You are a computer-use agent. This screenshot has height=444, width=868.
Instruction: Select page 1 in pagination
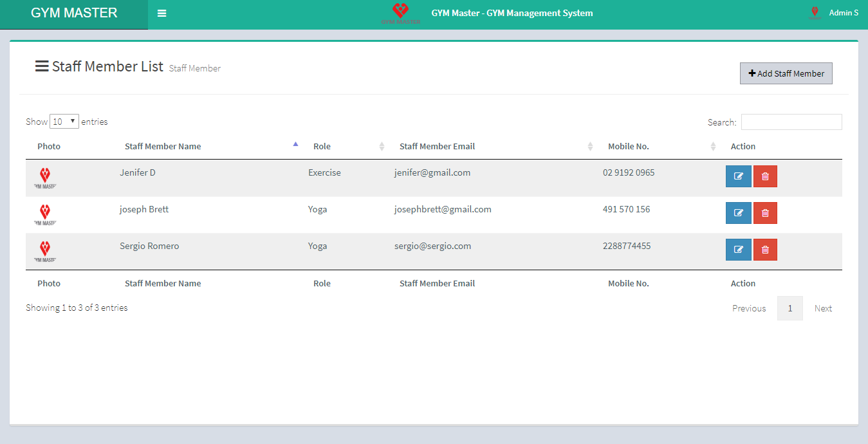pyautogui.click(x=790, y=308)
